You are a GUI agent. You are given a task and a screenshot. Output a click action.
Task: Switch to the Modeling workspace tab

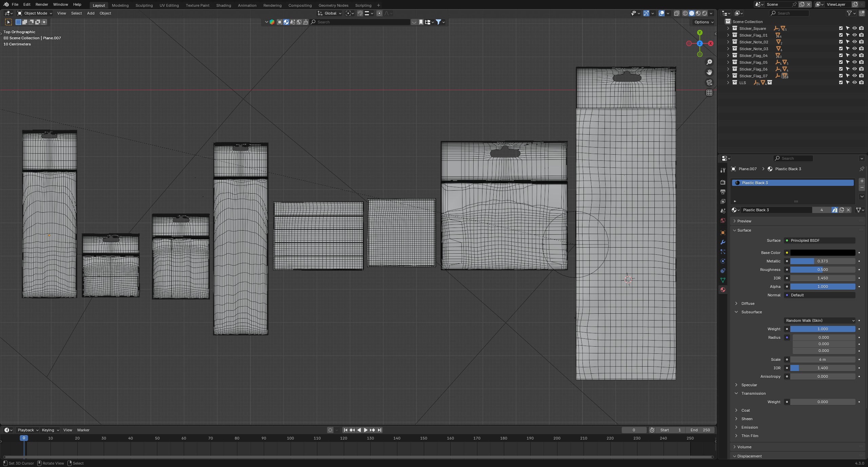click(x=120, y=5)
